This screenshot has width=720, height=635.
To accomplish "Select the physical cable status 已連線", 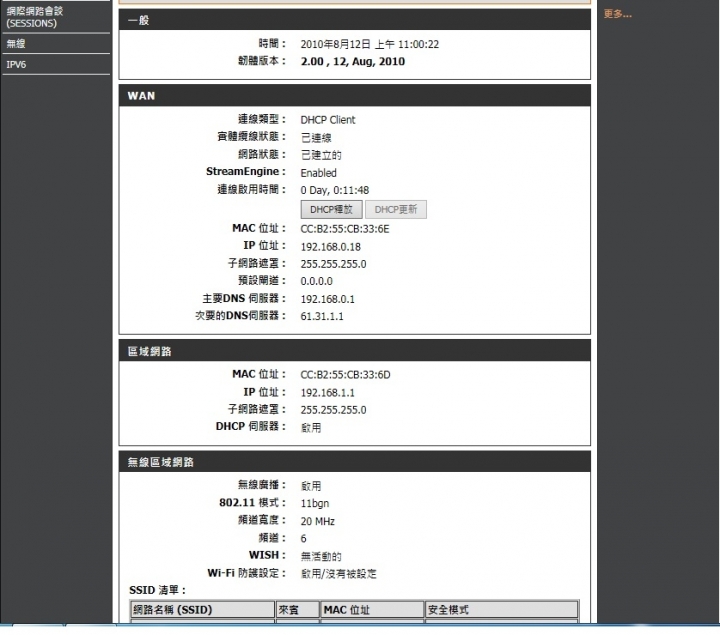I will [316, 137].
